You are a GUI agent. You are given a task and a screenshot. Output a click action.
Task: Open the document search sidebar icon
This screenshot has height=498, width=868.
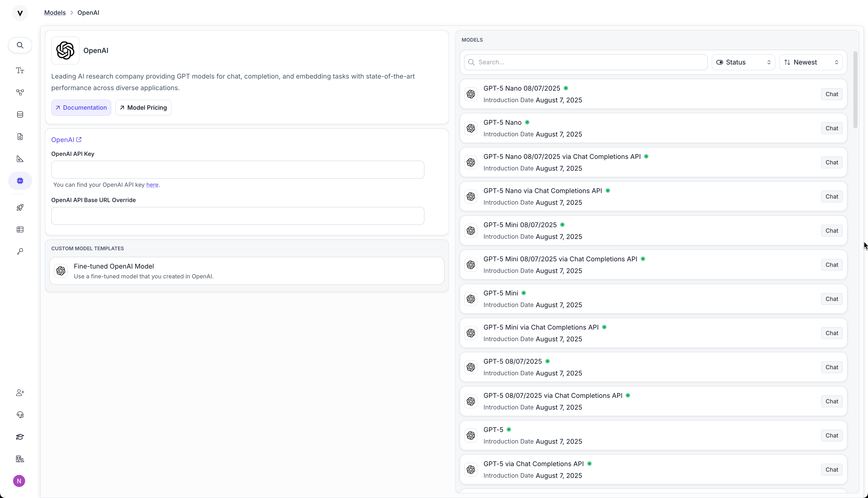coord(20,137)
